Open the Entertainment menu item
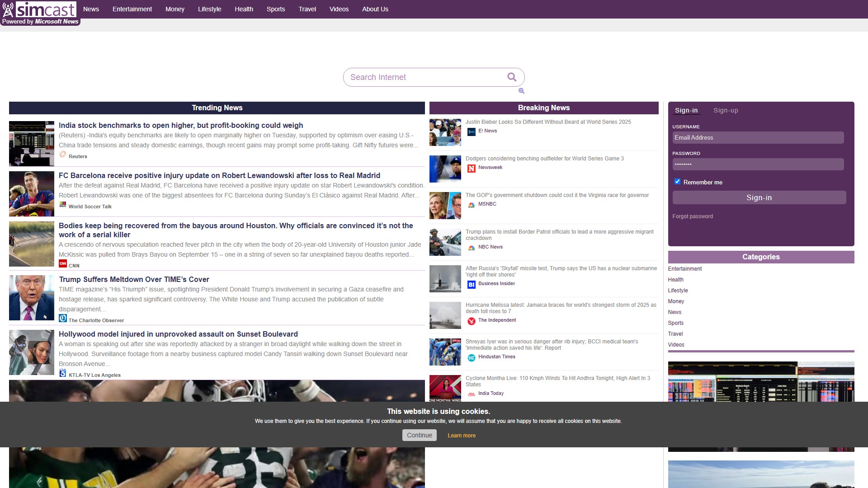 pos(132,9)
